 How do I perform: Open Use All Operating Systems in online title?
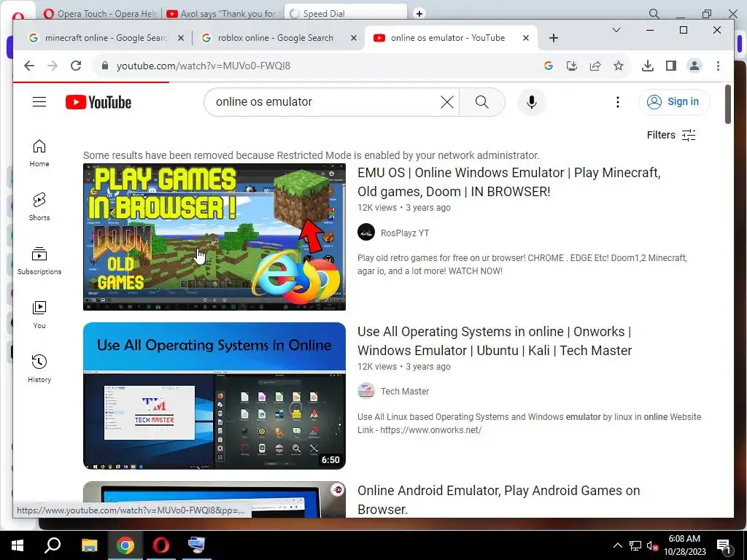click(x=495, y=341)
